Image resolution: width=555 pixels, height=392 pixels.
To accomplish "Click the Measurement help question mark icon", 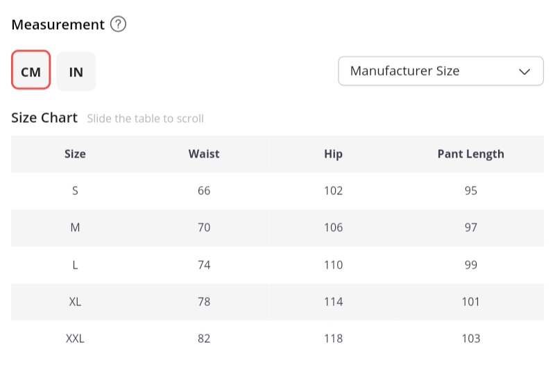I will (118, 25).
